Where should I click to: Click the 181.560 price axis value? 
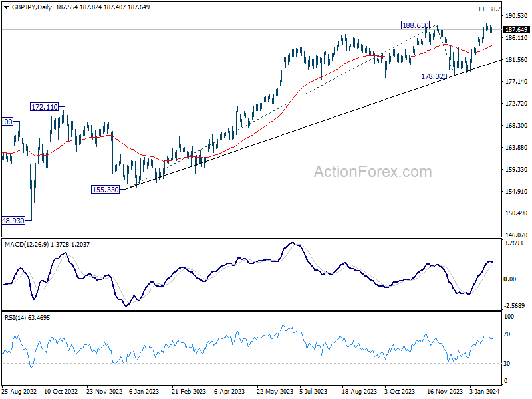(517, 59)
